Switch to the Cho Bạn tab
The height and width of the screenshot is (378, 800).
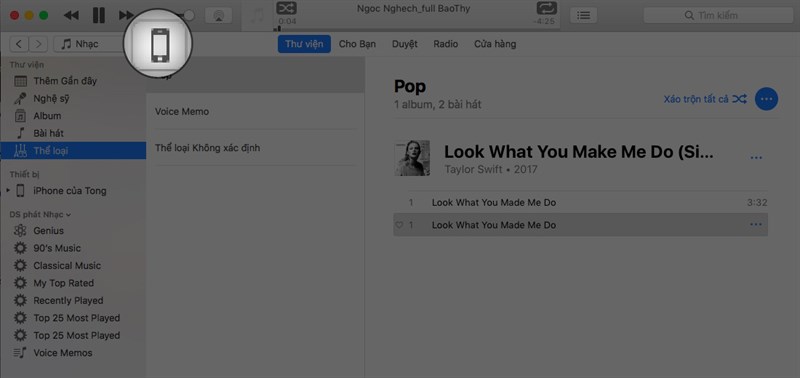click(357, 44)
